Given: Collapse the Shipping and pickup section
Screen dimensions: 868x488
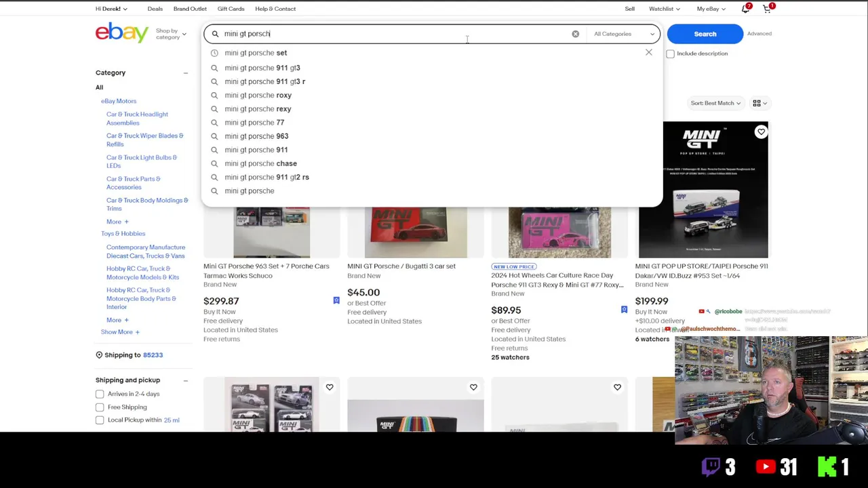Looking at the screenshot, I should coord(185,380).
